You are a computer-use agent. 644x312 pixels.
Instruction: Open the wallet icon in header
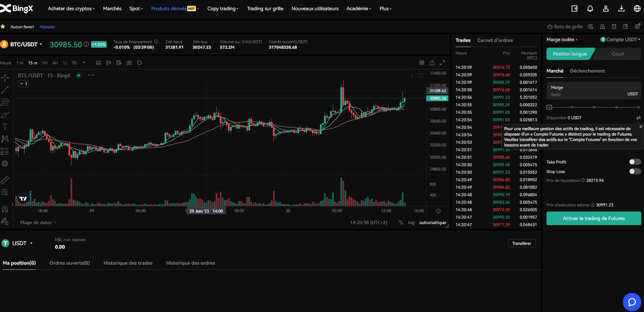574,9
